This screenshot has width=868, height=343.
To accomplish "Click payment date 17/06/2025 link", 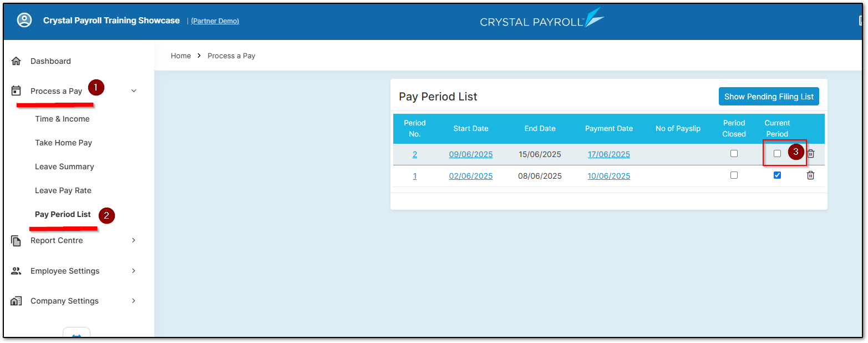I will [x=609, y=154].
